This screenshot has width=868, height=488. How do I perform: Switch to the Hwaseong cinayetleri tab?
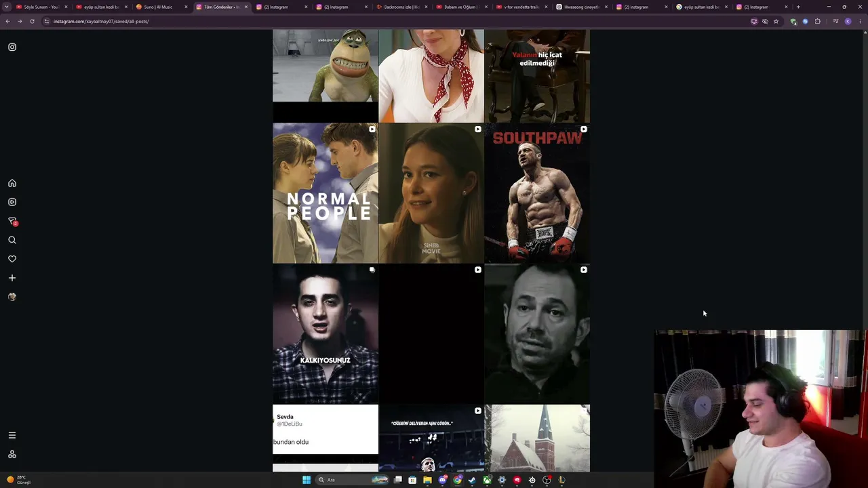point(581,7)
